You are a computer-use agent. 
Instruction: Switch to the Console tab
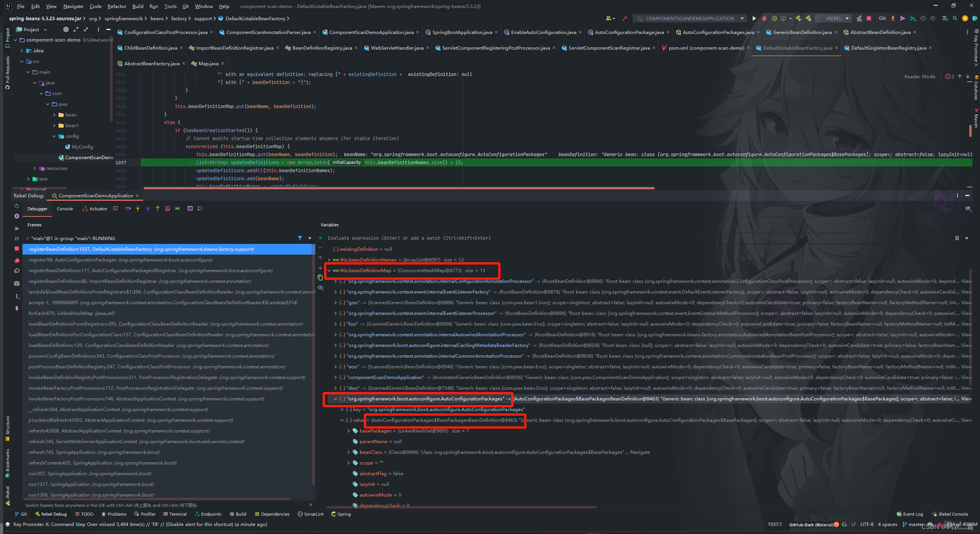pos(65,209)
